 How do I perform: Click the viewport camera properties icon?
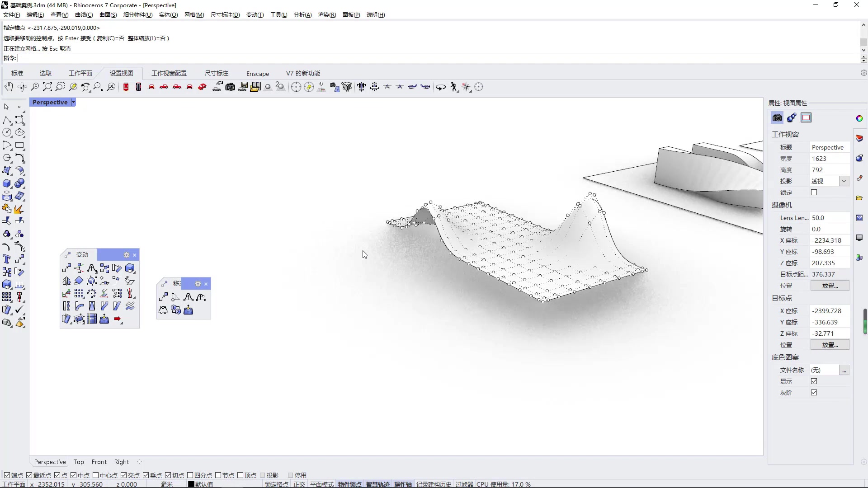777,118
